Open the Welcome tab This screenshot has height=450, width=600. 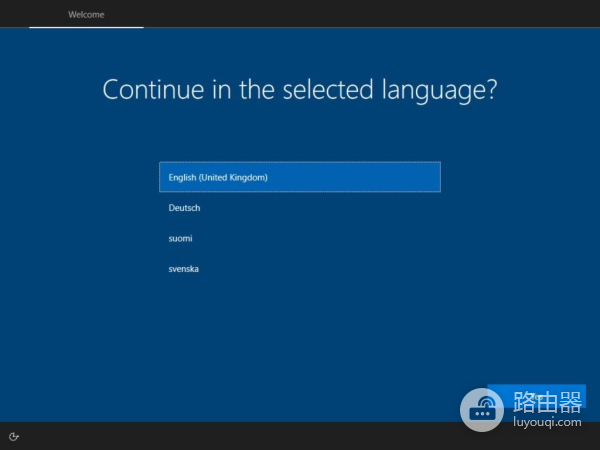tap(86, 15)
